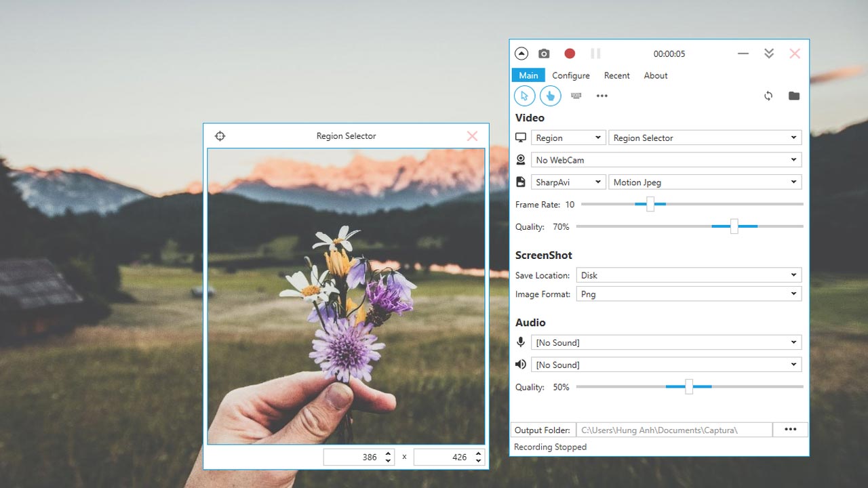Browse for output folder with ellipsis button
Image resolution: width=868 pixels, height=488 pixels.
click(790, 430)
